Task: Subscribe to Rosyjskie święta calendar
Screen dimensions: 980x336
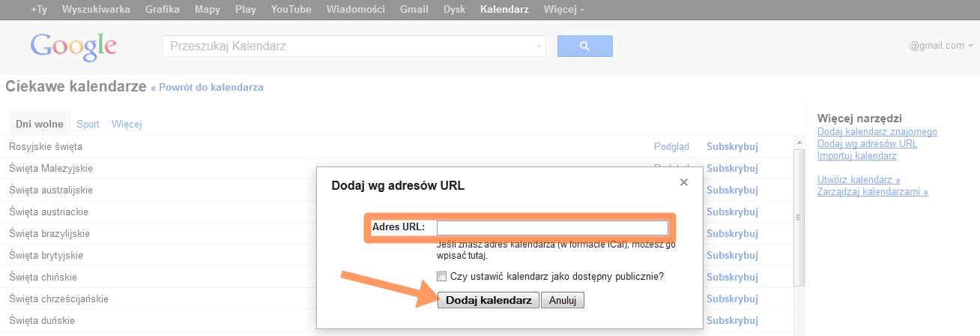Action: click(x=732, y=147)
